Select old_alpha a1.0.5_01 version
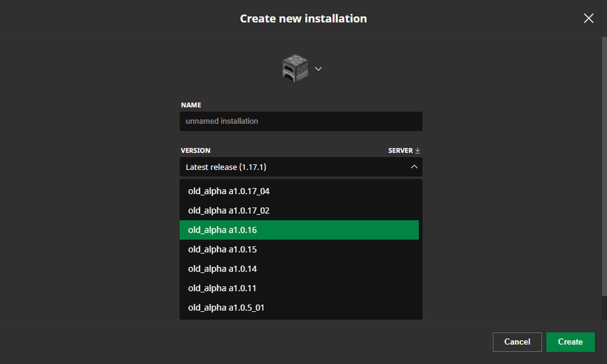Viewport: 607px width, 364px height. coord(226,308)
